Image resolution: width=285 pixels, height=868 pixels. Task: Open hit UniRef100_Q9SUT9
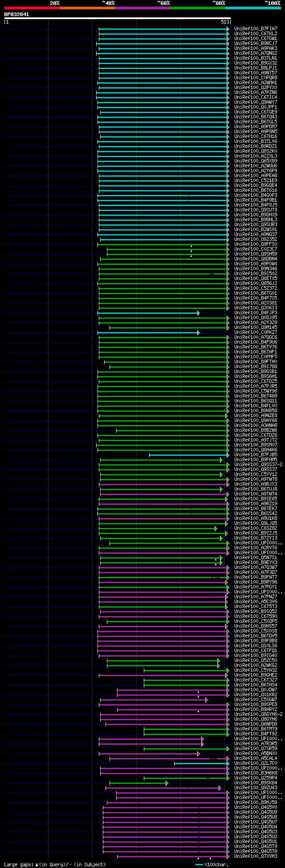256,210
